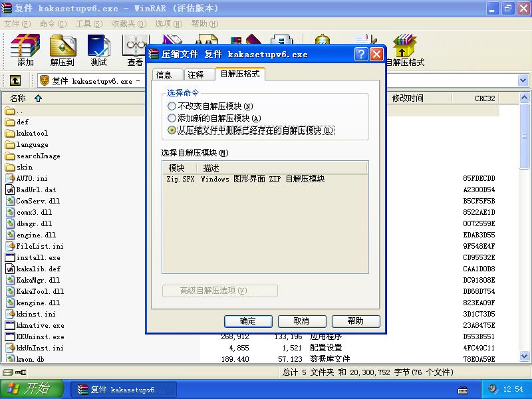The image size is (532, 399).
Task: Select comx3.dll file
Action: [29, 212]
